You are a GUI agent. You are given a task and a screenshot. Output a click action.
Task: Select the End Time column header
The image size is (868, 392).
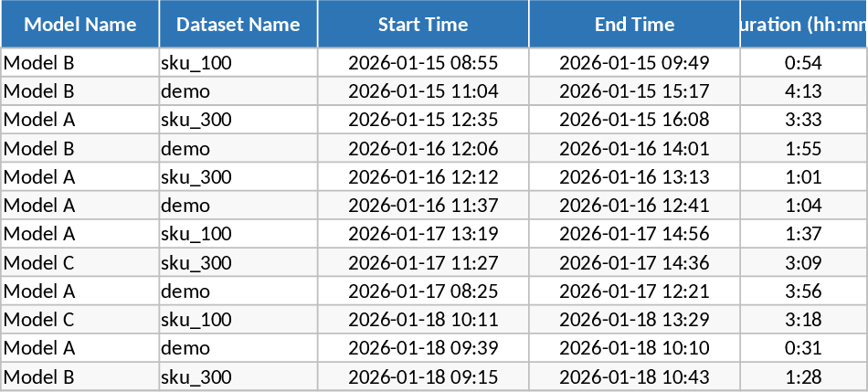[x=634, y=25]
